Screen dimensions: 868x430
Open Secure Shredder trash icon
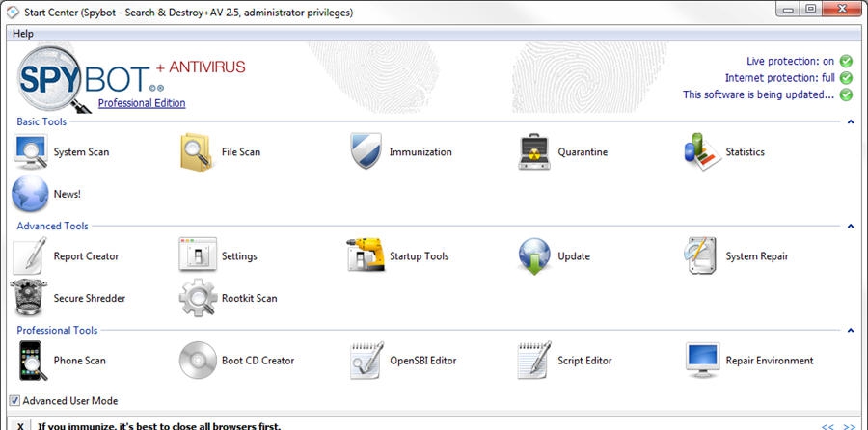29,297
